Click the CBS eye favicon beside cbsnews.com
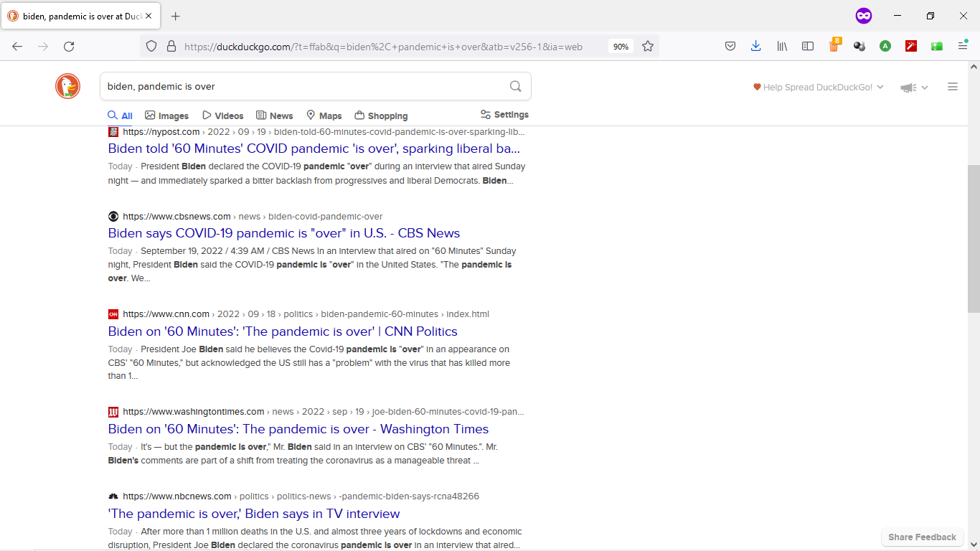The height and width of the screenshot is (551, 980). (x=113, y=217)
